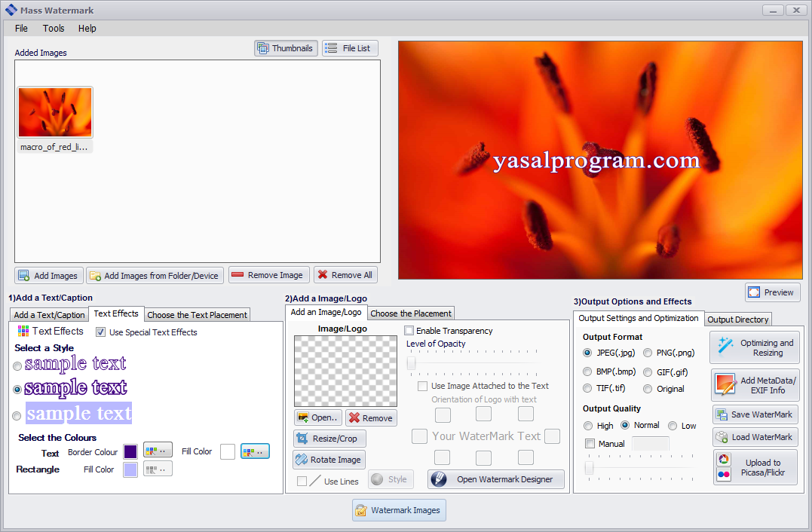Click Upload to Picasa/Flickr
Viewport: 812px width, 532px height.
click(755, 468)
